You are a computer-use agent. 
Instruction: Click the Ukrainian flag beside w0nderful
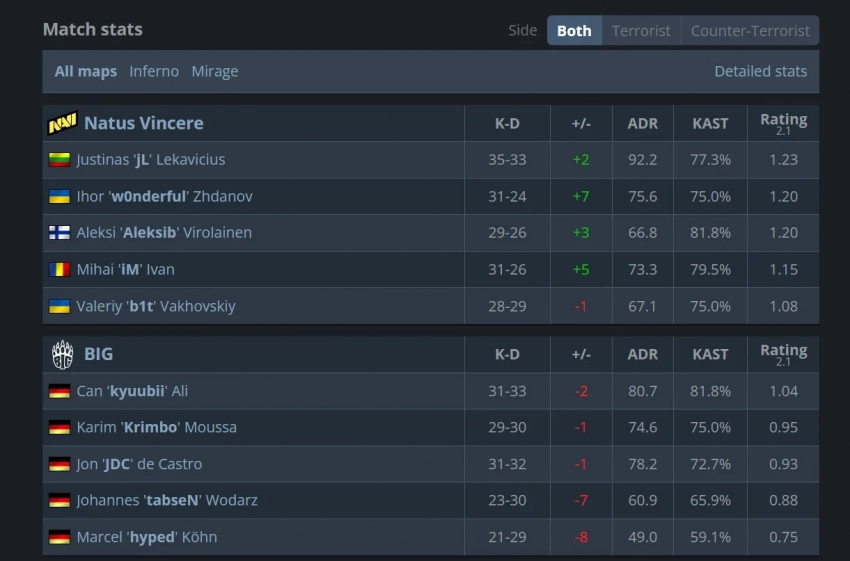pyautogui.click(x=59, y=196)
